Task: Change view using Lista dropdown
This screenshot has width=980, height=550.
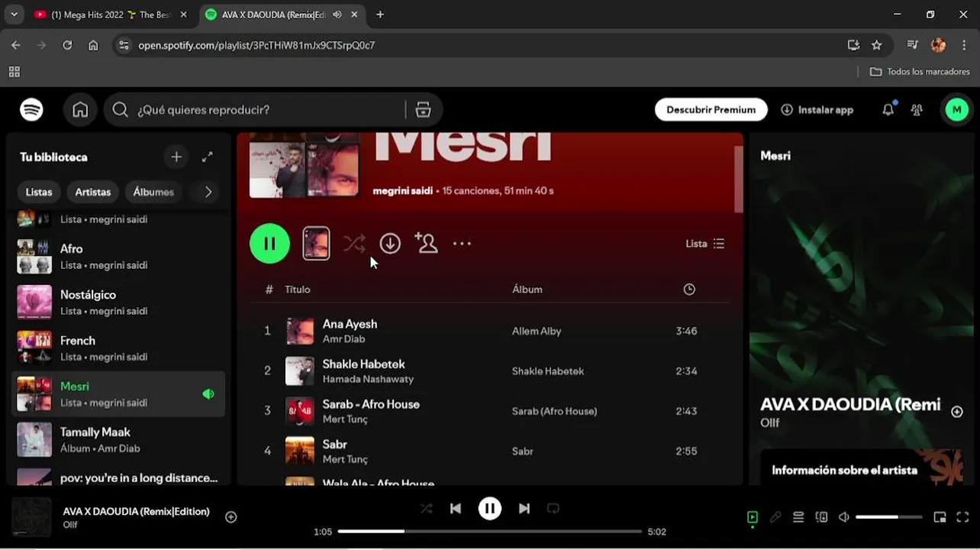Action: (x=705, y=244)
